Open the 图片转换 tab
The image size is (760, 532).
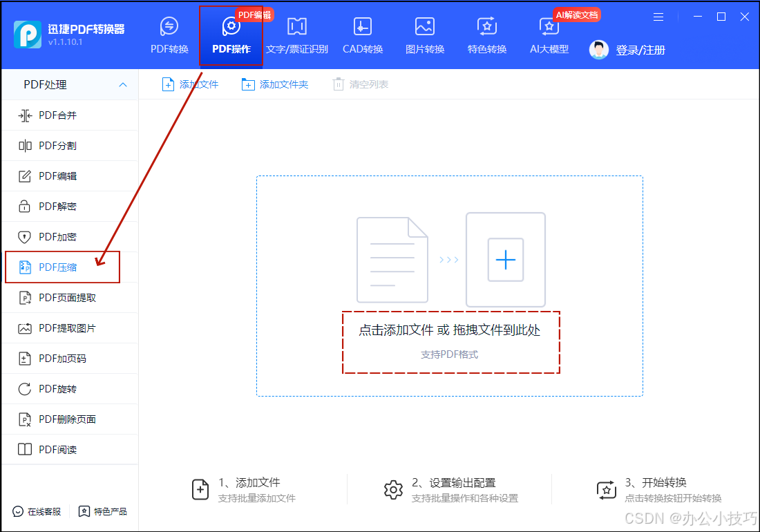(x=425, y=36)
